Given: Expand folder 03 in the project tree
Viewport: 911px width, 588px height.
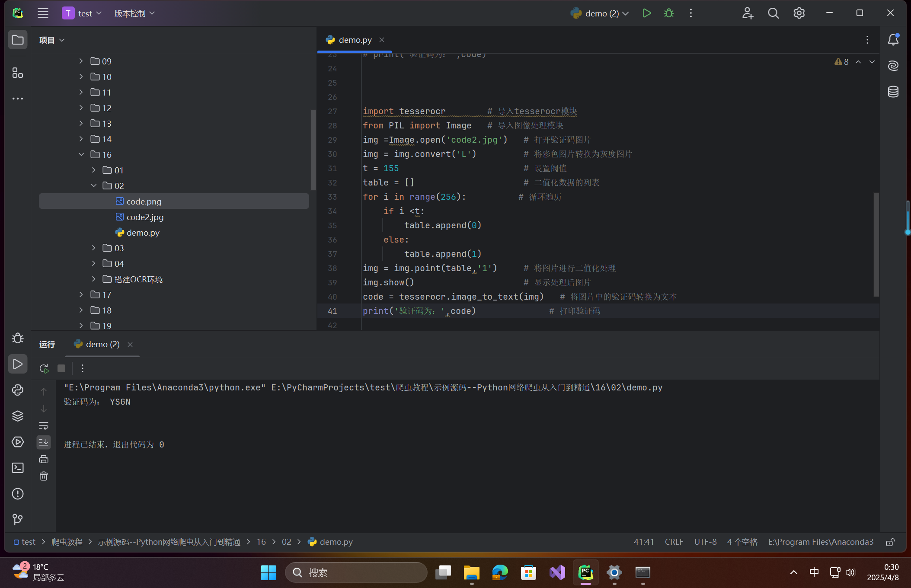Looking at the screenshot, I should tap(93, 248).
